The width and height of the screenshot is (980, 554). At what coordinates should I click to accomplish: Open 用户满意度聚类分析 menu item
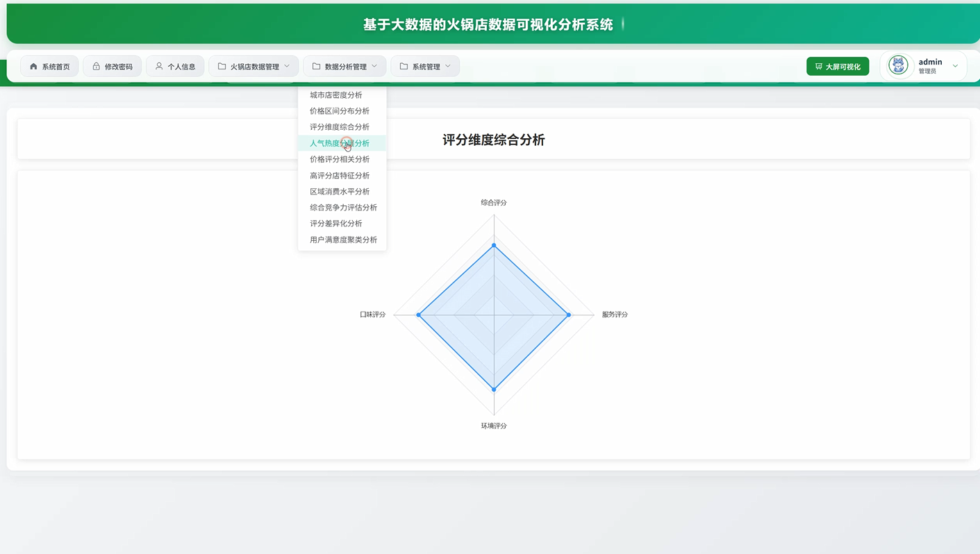342,240
